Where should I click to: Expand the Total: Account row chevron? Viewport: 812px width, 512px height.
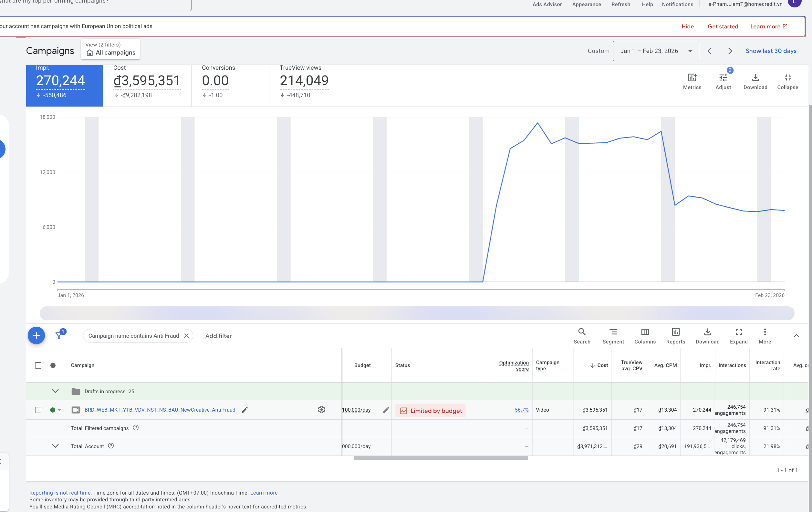click(x=55, y=446)
